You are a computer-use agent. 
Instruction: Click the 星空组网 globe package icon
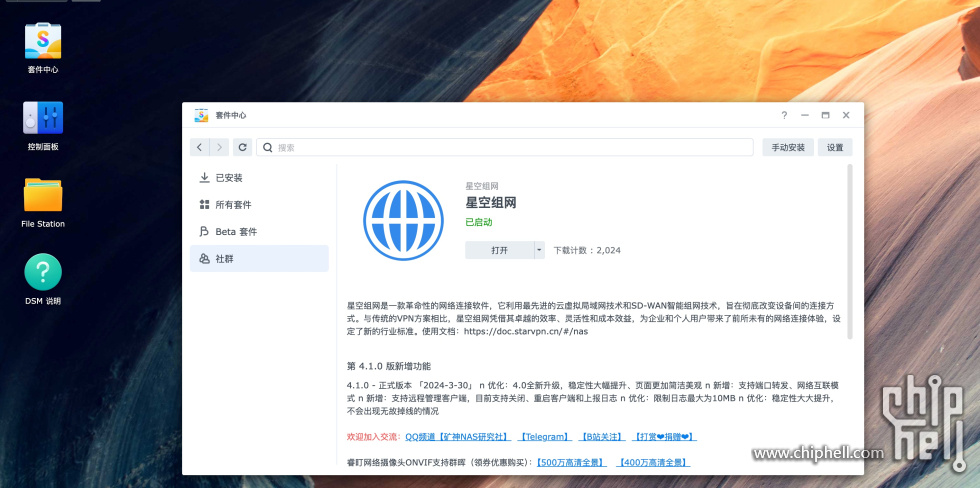403,221
